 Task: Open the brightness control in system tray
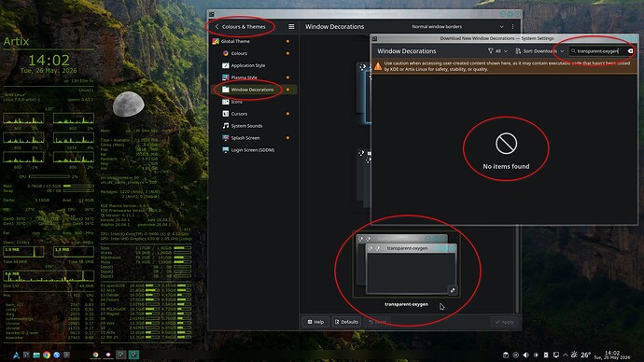(536, 355)
